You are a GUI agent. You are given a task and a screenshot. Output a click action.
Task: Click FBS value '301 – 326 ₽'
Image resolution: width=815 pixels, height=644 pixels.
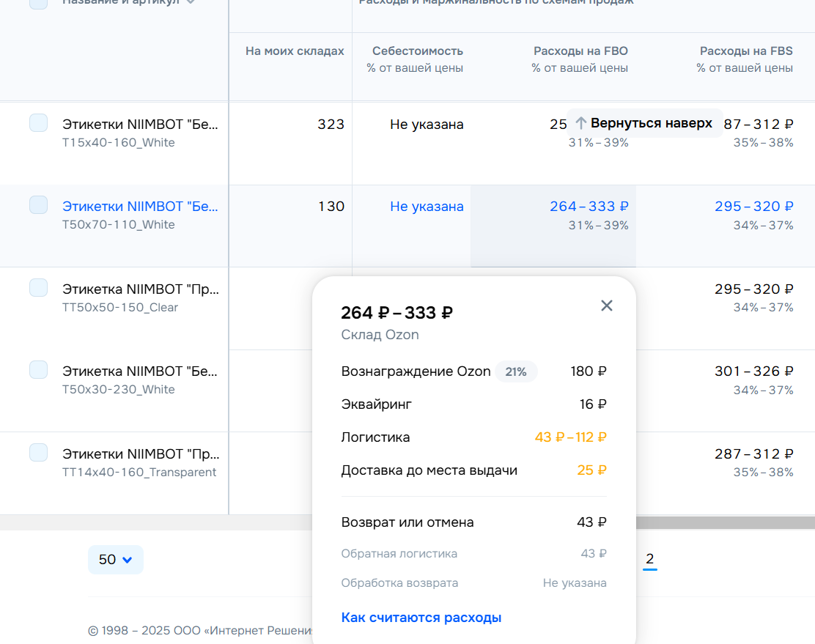tap(753, 371)
